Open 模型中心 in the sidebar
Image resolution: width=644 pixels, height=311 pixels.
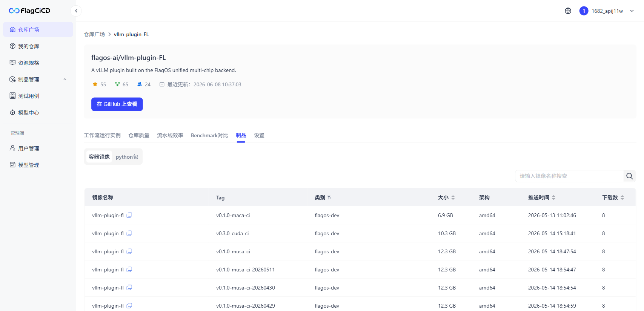[38, 112]
